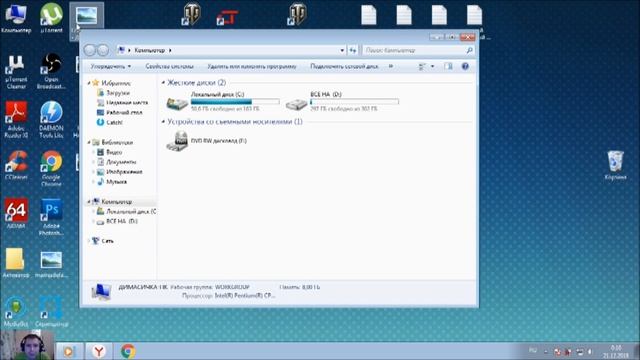640x360 pixels.
Task: Open the media player taskbar icon
Action: click(x=69, y=351)
